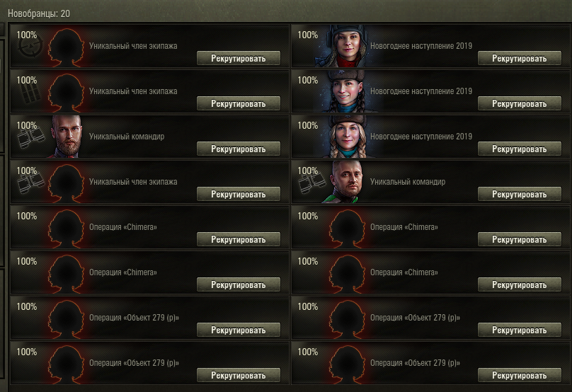Viewport: 572px width, 392px height.
Task: Click binoculars icon beside bald commander portrait
Action: click(312, 183)
